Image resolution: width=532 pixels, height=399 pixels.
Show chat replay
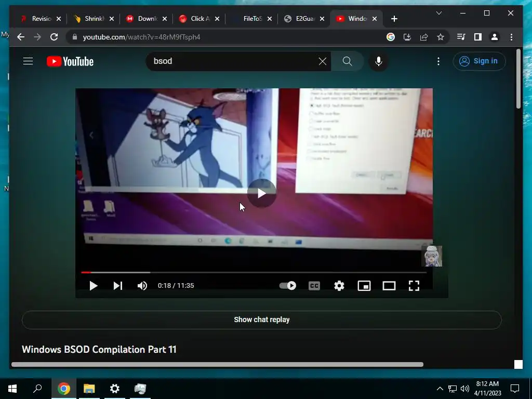click(262, 320)
